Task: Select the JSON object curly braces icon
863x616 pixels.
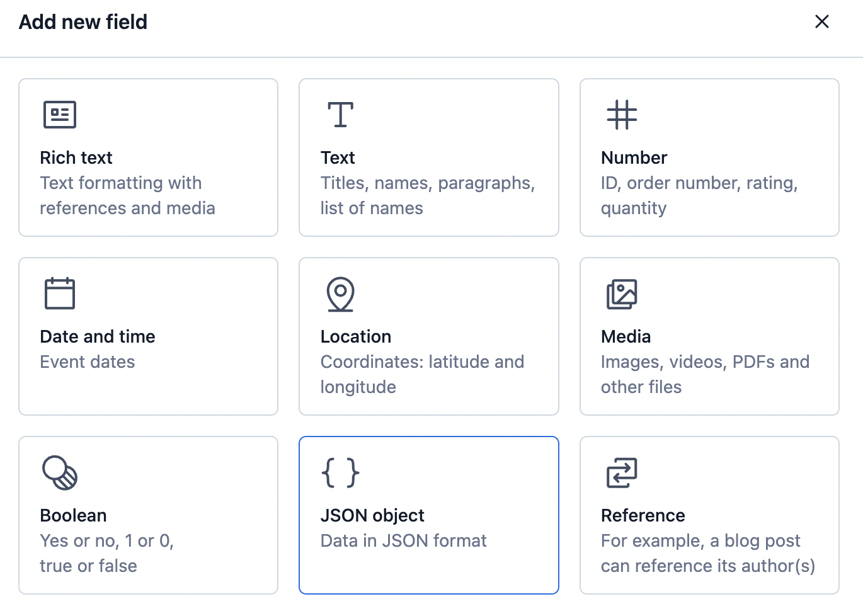Action: point(341,472)
